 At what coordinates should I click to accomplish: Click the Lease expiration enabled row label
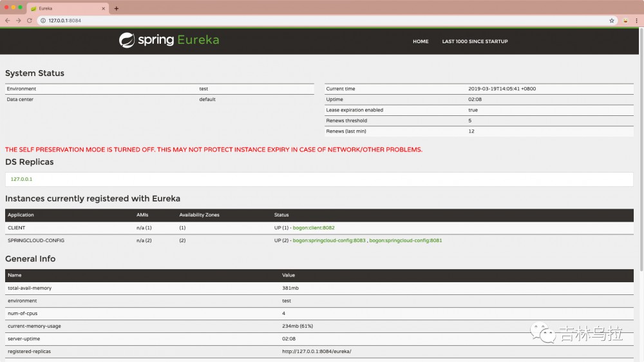click(x=354, y=110)
